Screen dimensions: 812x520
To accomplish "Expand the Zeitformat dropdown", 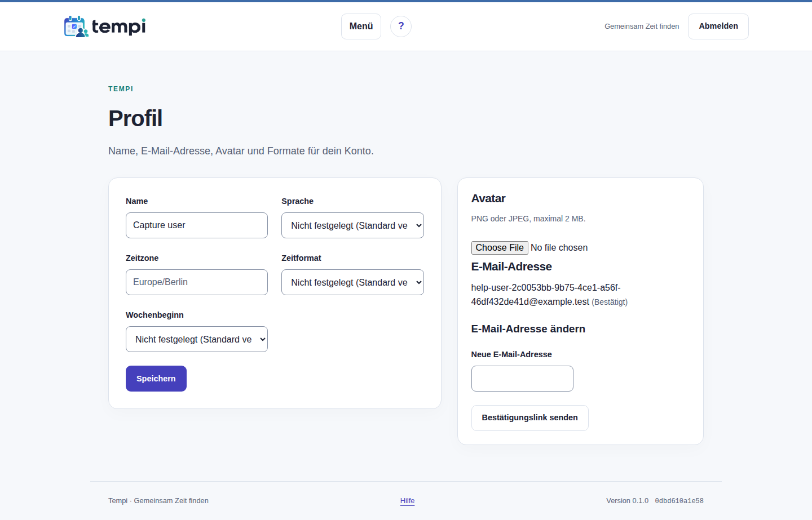I will click(352, 282).
